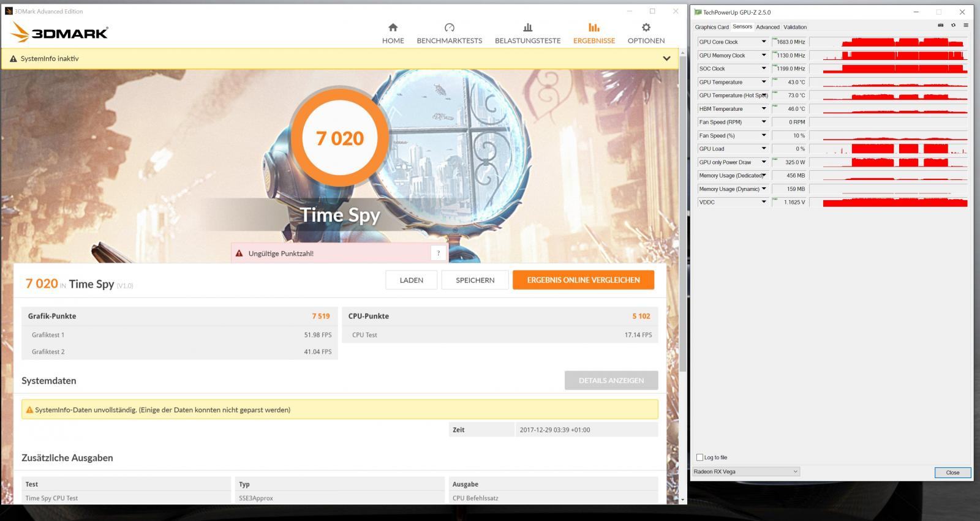Click the Grafik-Punkte value 7 519
The height and width of the screenshot is (521, 980).
click(x=321, y=316)
